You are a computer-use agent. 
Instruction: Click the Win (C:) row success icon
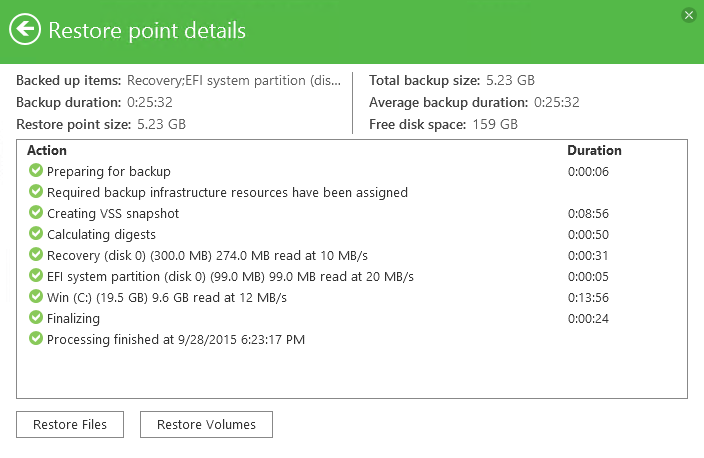click(36, 296)
